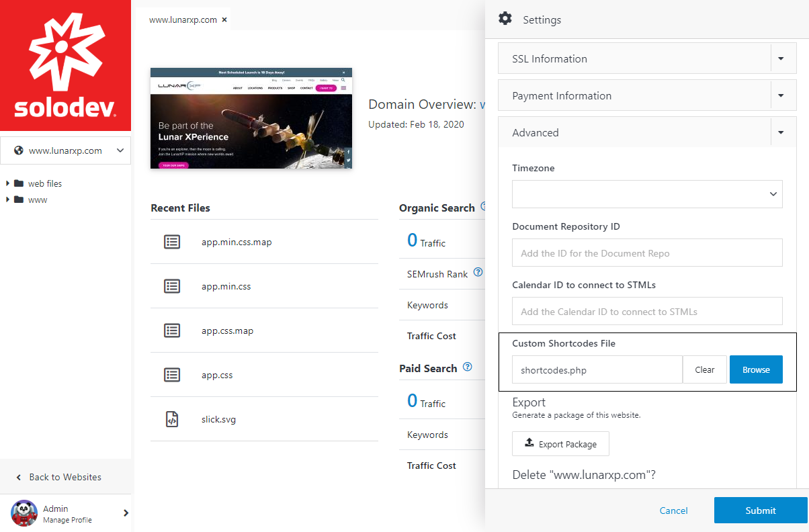The height and width of the screenshot is (532, 809).
Task: Click the www folder icon
Action: [19, 199]
